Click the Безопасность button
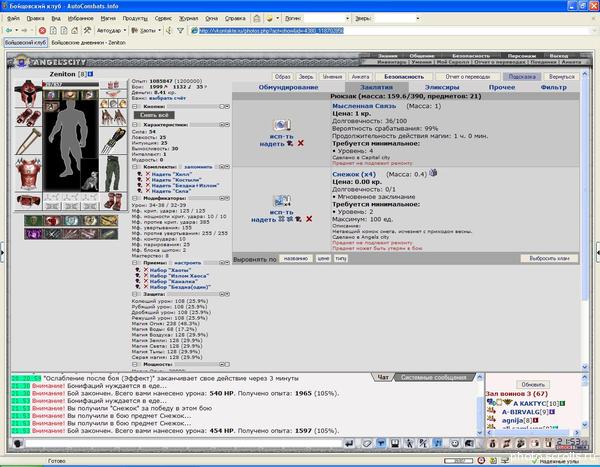 tap(404, 77)
